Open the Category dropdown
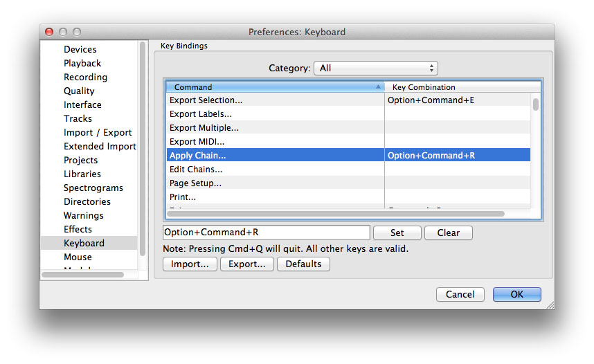Image resolution: width=594 pixels, height=364 pixels. point(375,68)
